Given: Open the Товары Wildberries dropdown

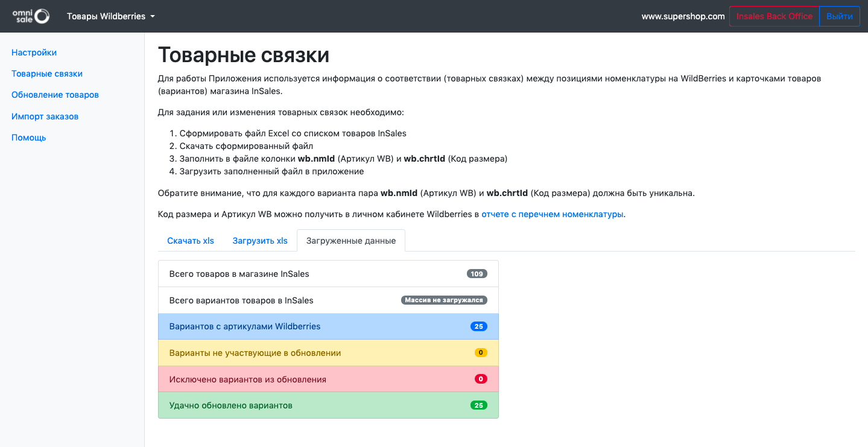Looking at the screenshot, I should tap(111, 16).
